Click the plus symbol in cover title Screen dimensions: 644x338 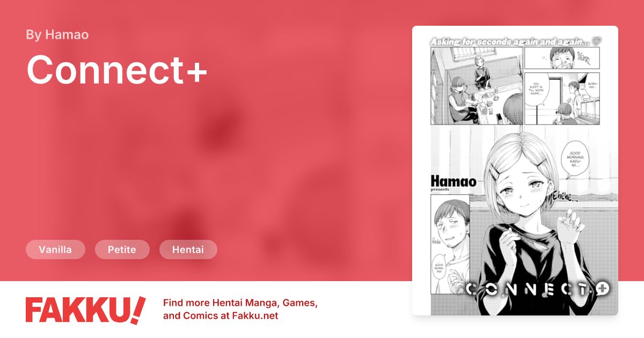tap(602, 288)
